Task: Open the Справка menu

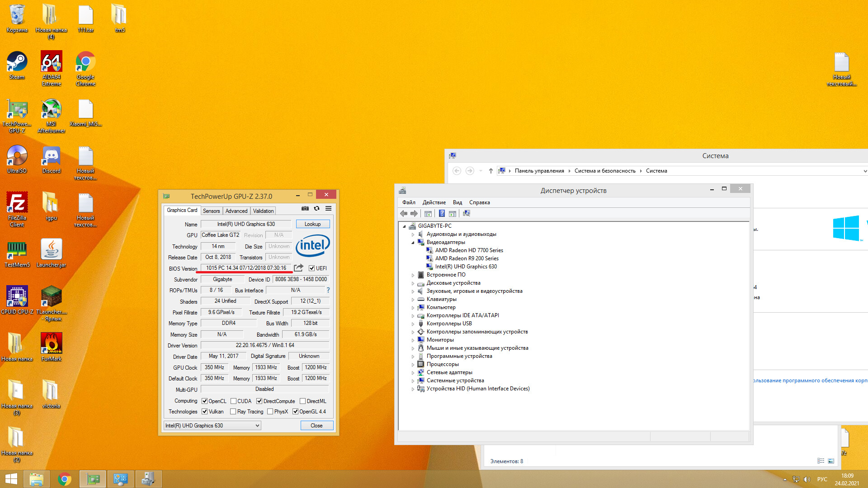Action: 479,202
